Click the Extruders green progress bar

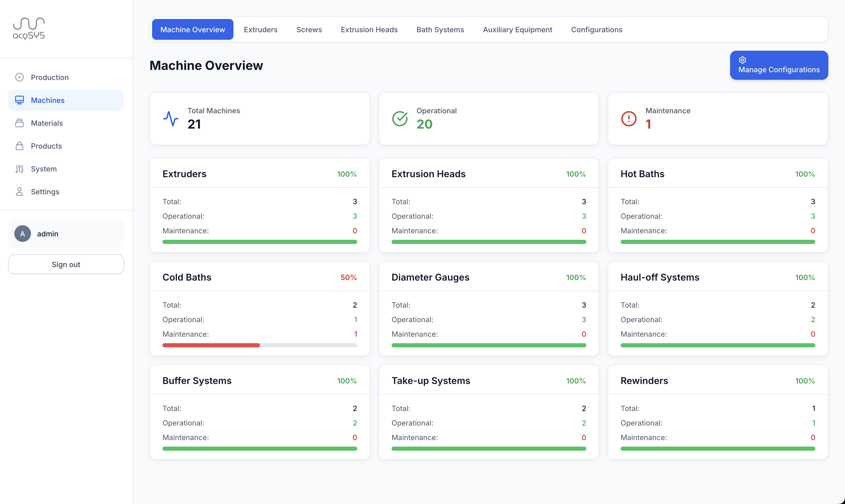pyautogui.click(x=260, y=242)
